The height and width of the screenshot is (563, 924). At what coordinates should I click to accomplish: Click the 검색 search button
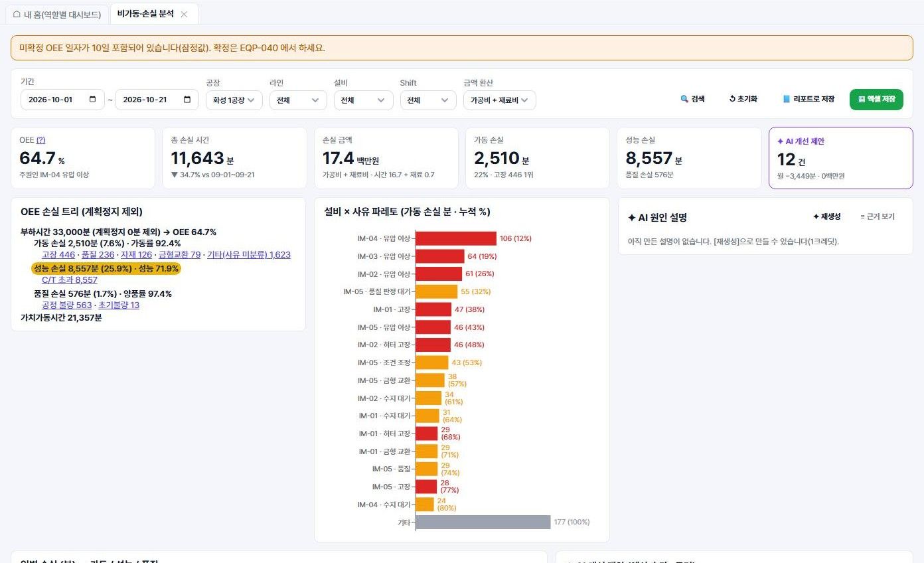pos(693,99)
